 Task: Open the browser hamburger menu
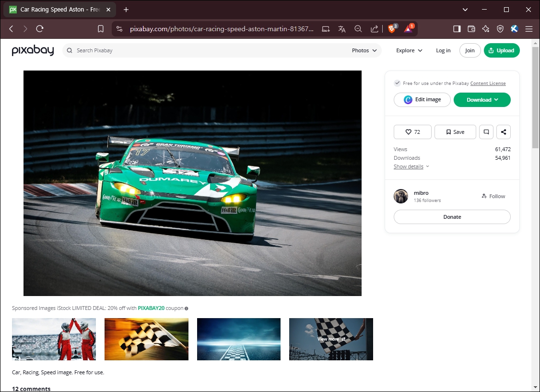[529, 29]
